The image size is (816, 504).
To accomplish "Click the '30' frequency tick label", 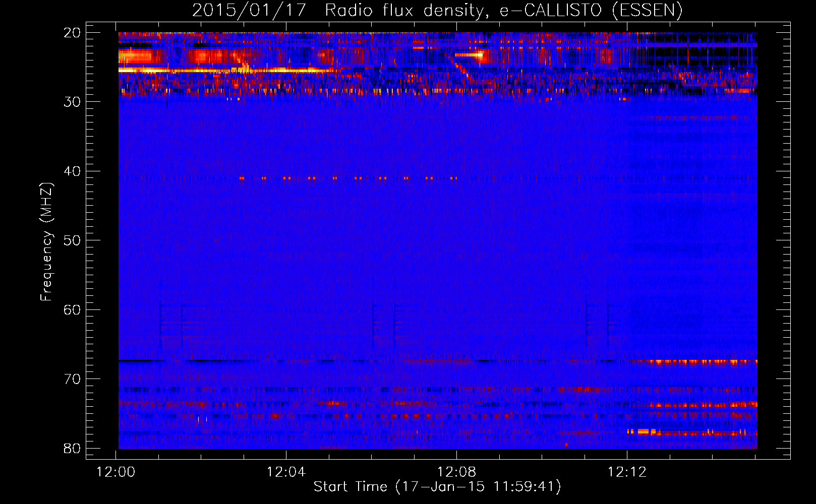I will coord(73,102).
